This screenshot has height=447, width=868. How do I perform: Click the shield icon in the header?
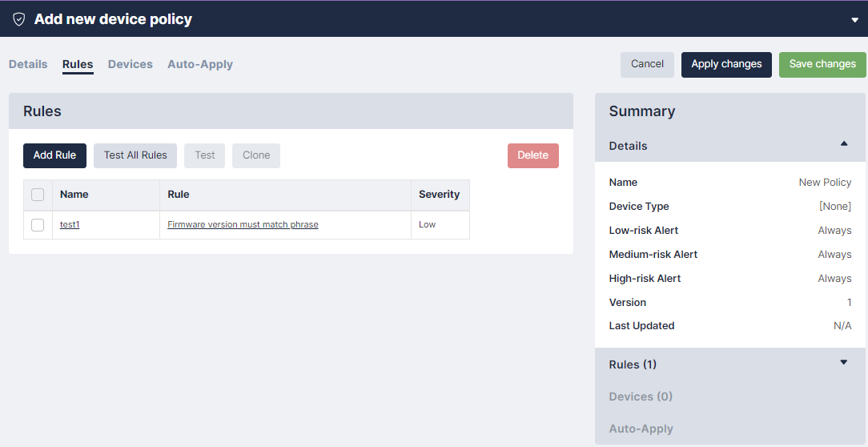[x=18, y=19]
